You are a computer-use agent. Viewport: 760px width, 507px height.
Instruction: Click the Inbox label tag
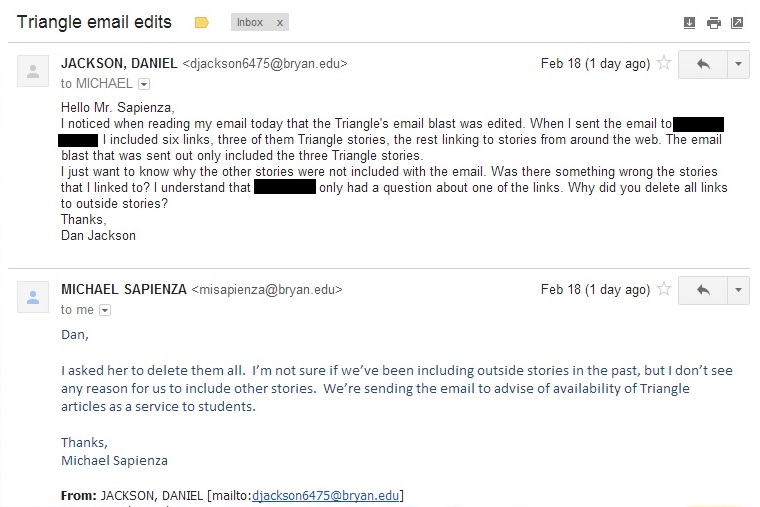[250, 22]
